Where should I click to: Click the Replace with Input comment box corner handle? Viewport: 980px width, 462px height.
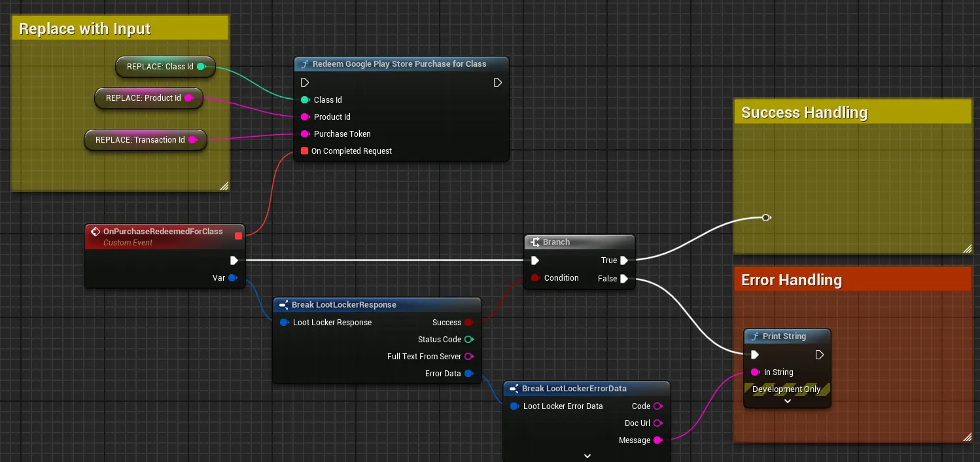coord(224,185)
